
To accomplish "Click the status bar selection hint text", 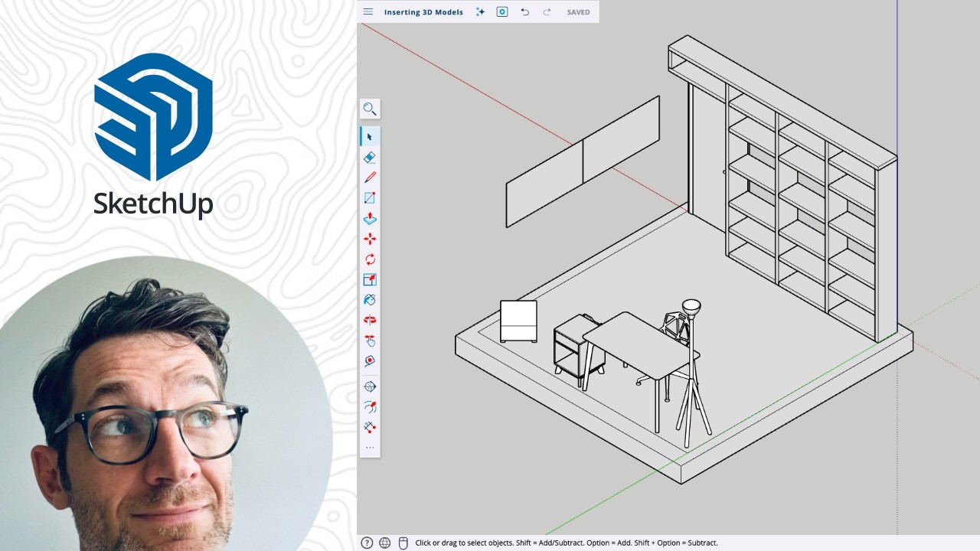I will tap(567, 543).
